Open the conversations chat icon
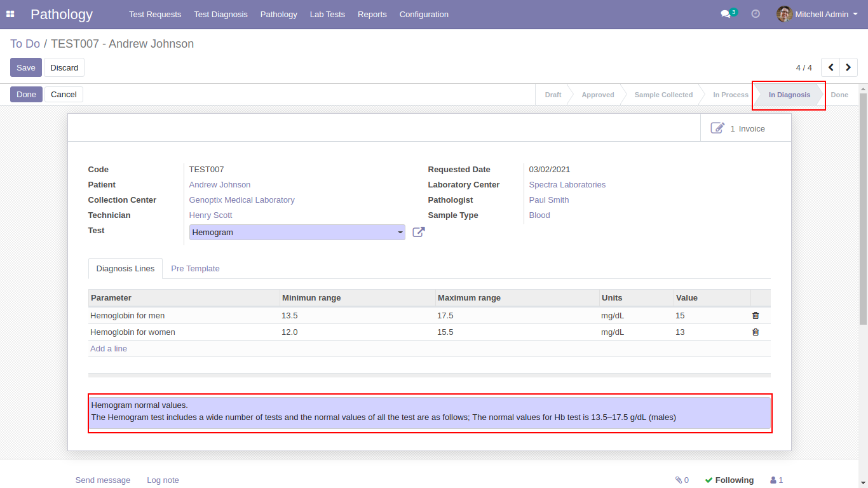The width and height of the screenshot is (868, 488). click(x=726, y=14)
